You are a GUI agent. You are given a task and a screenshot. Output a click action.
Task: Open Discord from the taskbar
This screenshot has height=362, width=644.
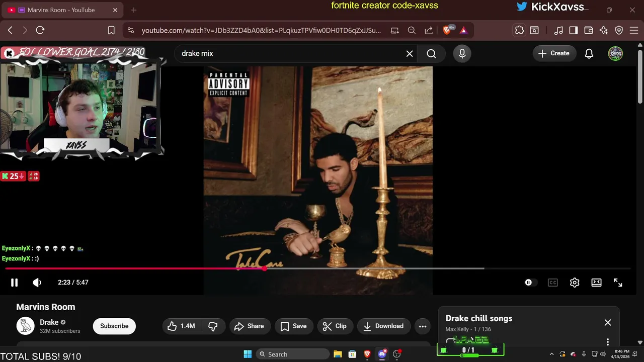[382, 354]
